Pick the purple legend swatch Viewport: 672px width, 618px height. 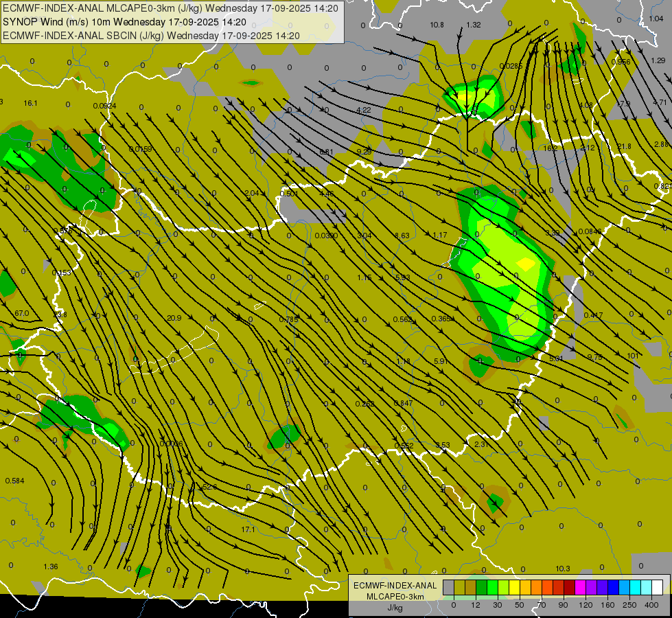tap(591, 588)
